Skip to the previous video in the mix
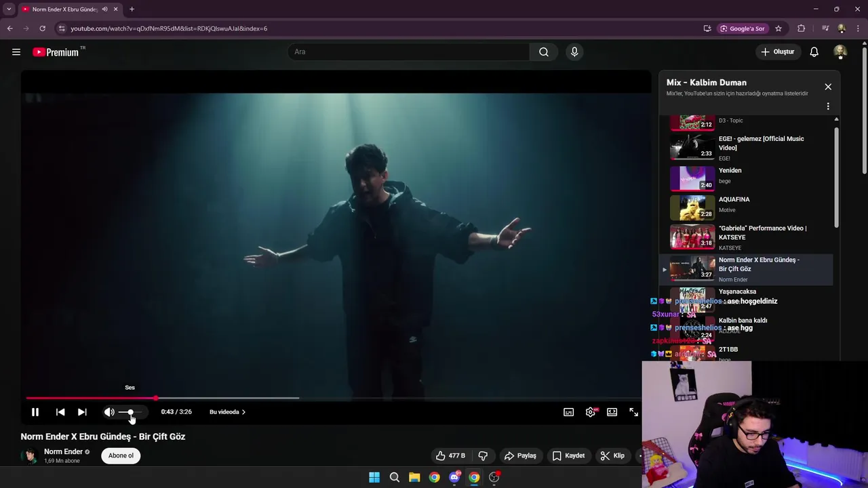 [x=60, y=412]
